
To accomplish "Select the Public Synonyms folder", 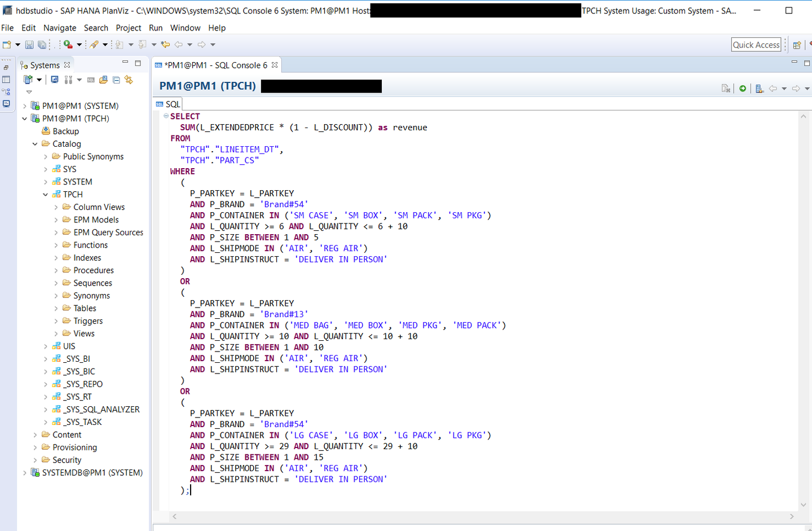I will pyautogui.click(x=88, y=156).
